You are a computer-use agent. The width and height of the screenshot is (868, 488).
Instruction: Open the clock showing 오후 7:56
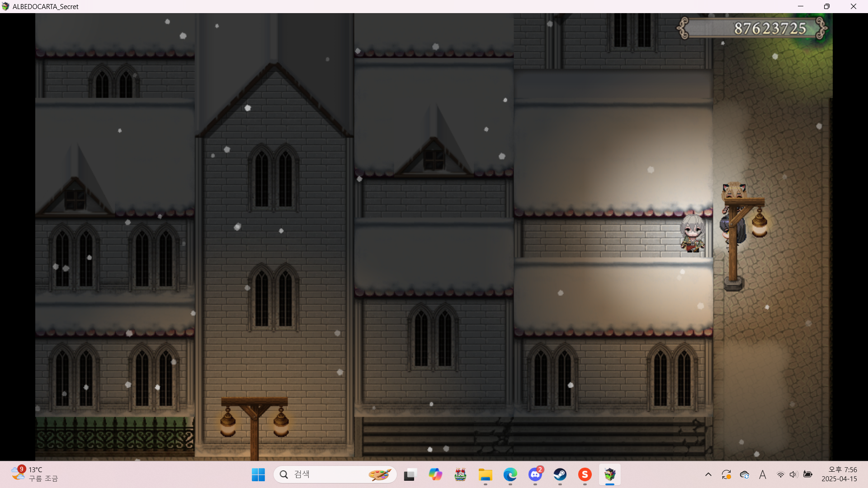(840, 474)
